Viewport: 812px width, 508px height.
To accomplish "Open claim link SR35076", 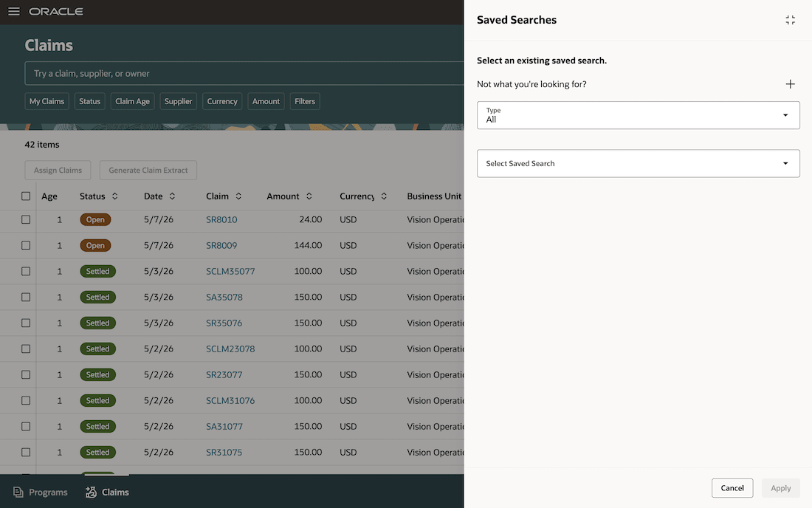I will tap(224, 323).
